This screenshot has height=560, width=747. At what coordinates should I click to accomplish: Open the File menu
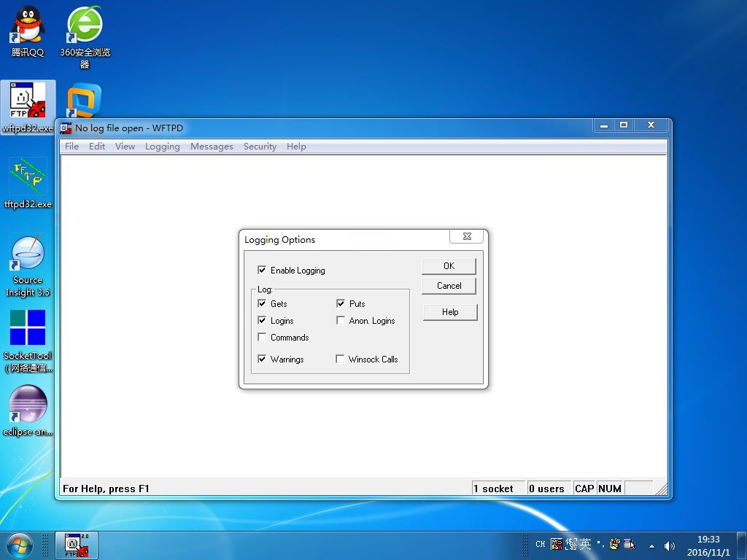(x=71, y=146)
